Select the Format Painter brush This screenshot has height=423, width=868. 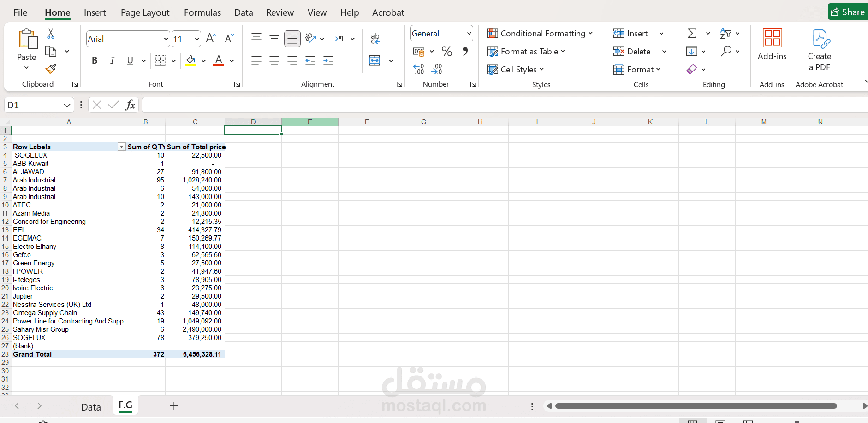51,69
